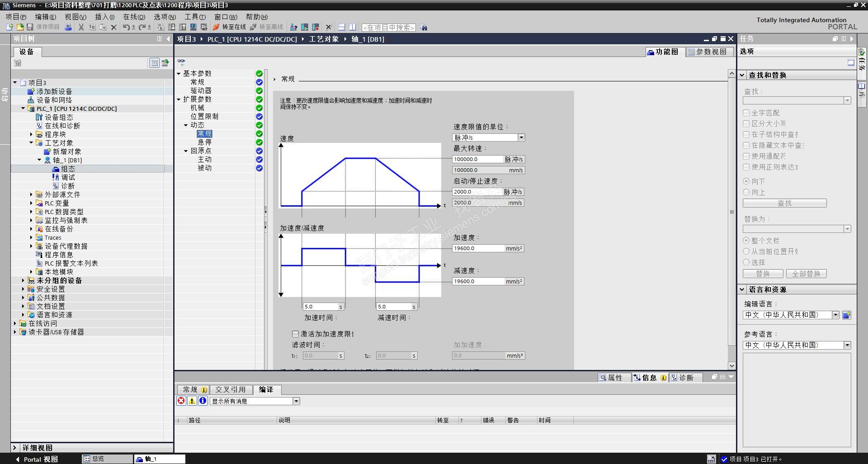Show info messages with blue i filter
Image resolution: width=868 pixels, height=464 pixels.
tap(203, 401)
